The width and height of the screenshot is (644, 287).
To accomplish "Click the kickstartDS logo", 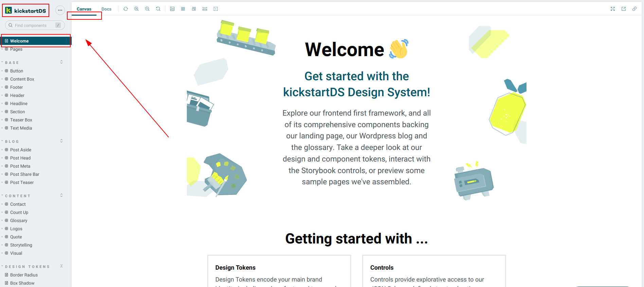I will pyautogui.click(x=26, y=11).
